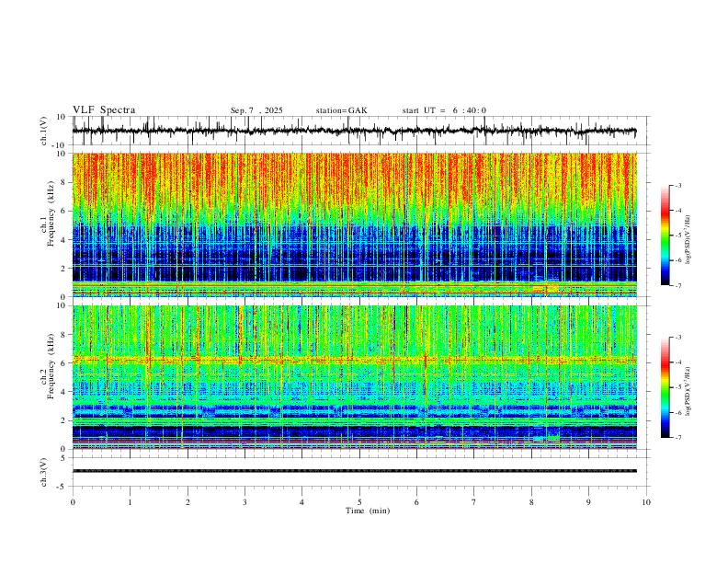Click the time axis end tick label "10"
The image size is (728, 563).
[x=646, y=502]
